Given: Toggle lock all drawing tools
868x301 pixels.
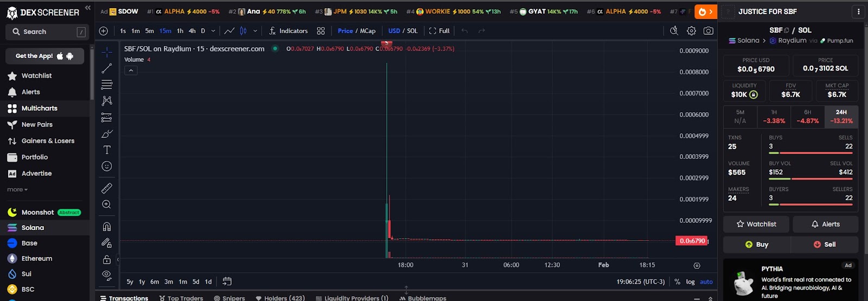Looking at the screenshot, I should [107, 259].
